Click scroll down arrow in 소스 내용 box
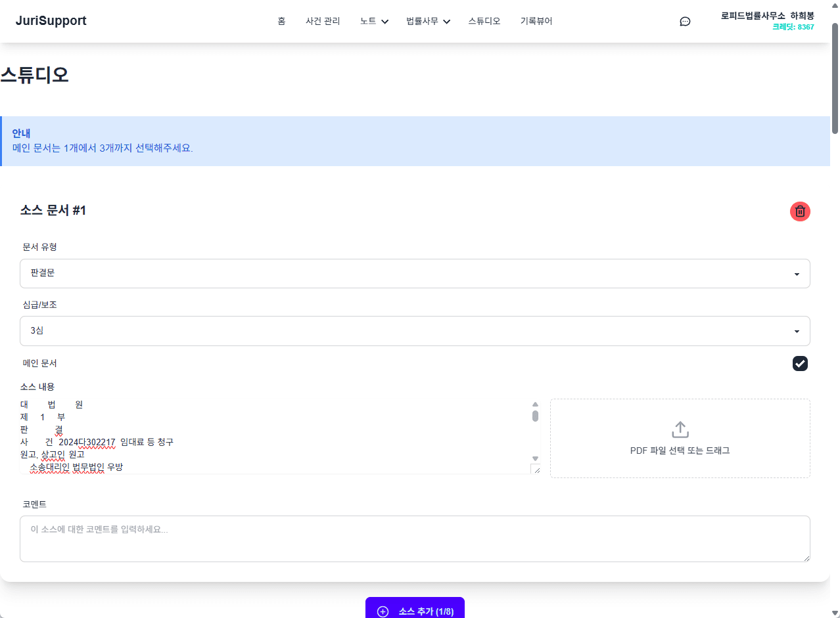 (x=535, y=458)
